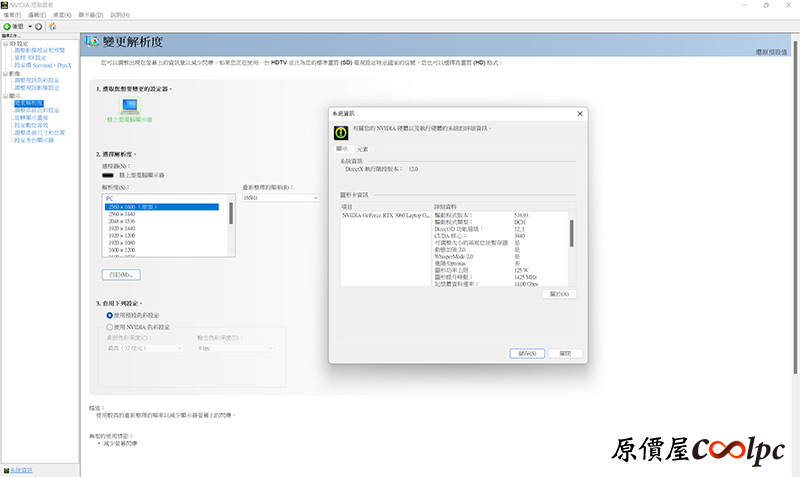
Task: Open the 檔案(F) menu
Action: pyautogui.click(x=12, y=15)
